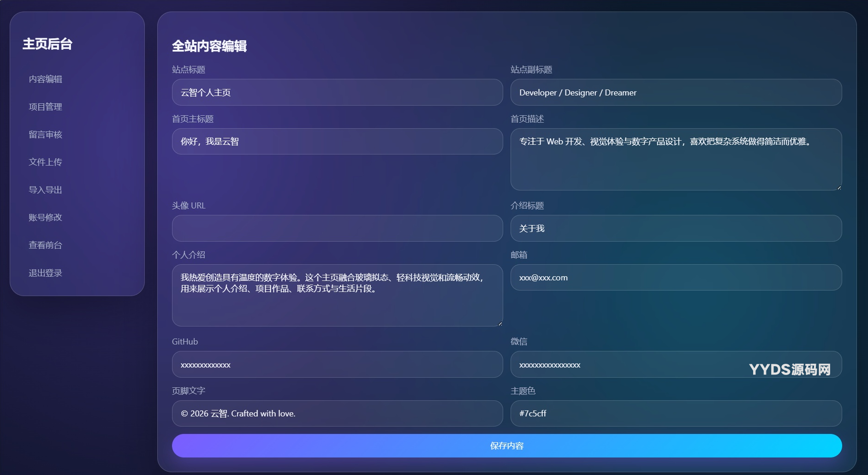Focus the empty 头像 URL field
The image size is (868, 475).
tap(337, 228)
